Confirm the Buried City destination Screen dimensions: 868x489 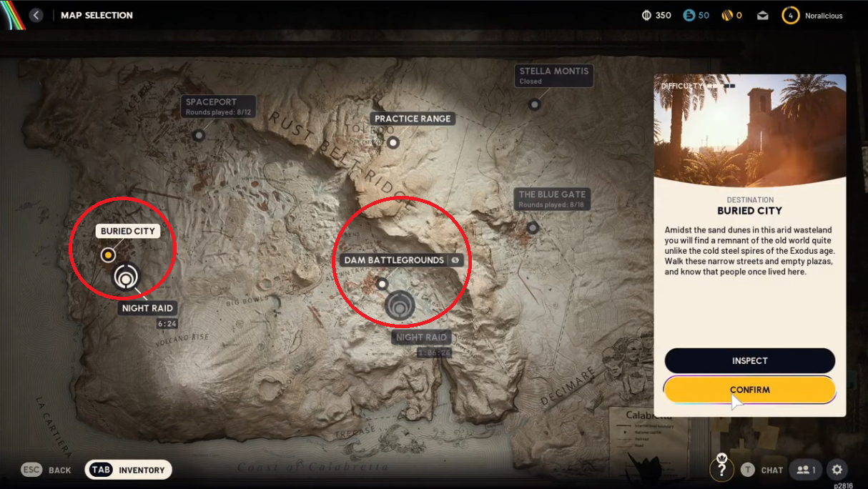pos(749,390)
